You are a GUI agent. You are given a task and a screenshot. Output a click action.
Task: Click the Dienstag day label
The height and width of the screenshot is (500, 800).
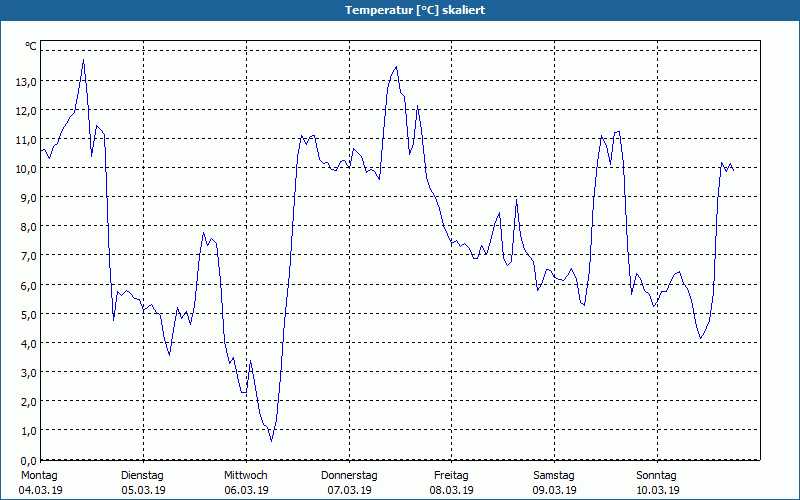point(142,476)
